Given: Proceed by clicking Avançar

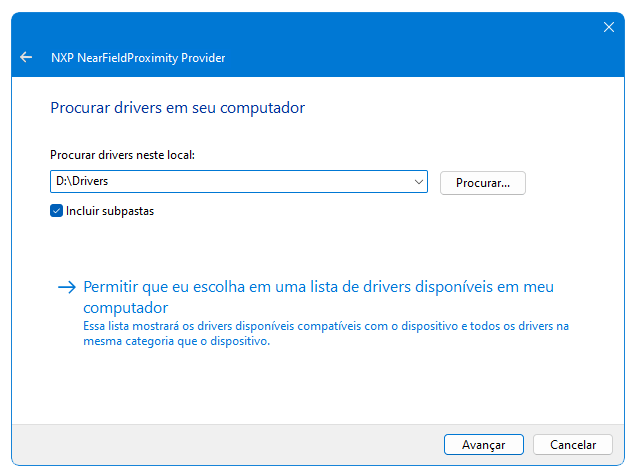Looking at the screenshot, I should pos(484,445).
